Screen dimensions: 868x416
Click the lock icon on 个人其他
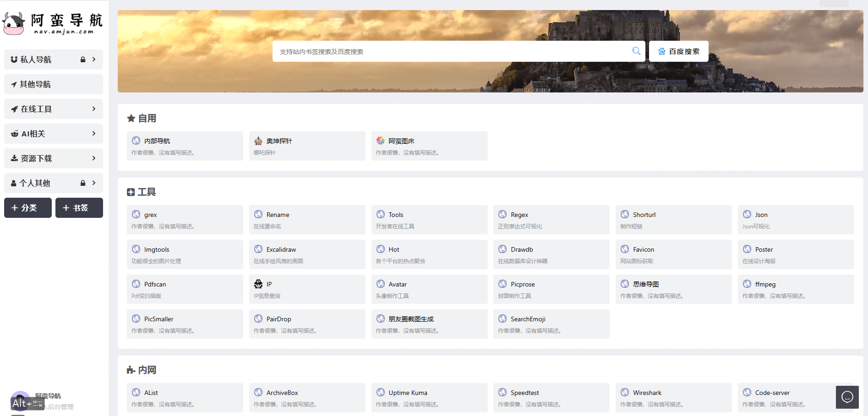pos(83,183)
